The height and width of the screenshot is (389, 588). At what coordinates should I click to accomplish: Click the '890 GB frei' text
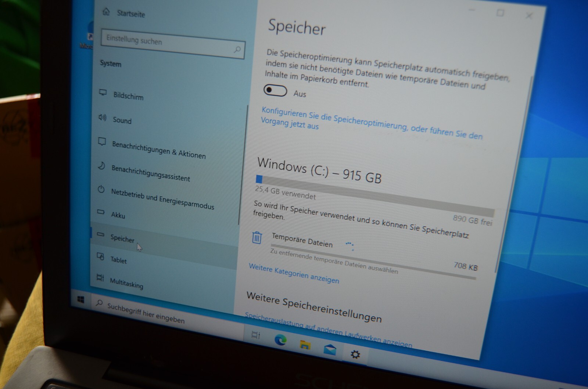[x=472, y=220]
